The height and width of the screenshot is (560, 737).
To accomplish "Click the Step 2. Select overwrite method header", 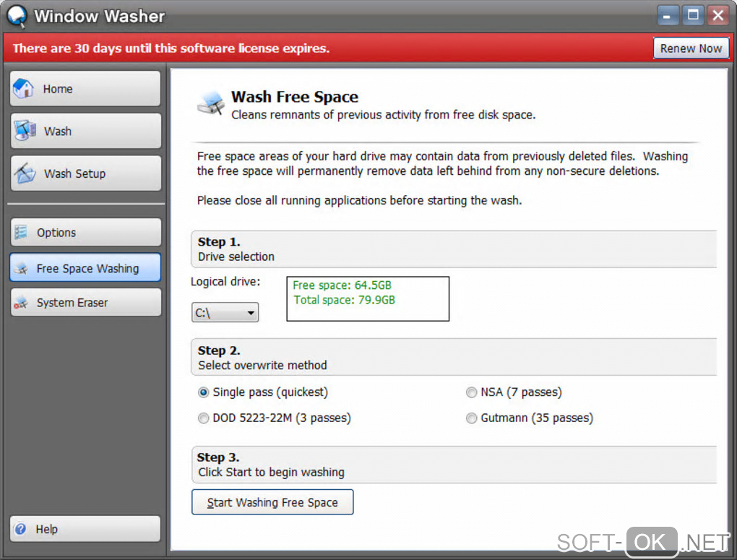I will [454, 358].
